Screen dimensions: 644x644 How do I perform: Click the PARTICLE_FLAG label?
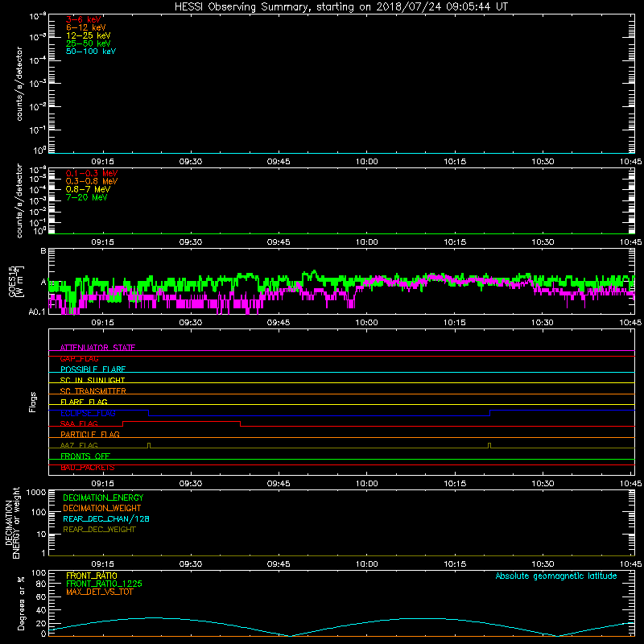click(90, 434)
